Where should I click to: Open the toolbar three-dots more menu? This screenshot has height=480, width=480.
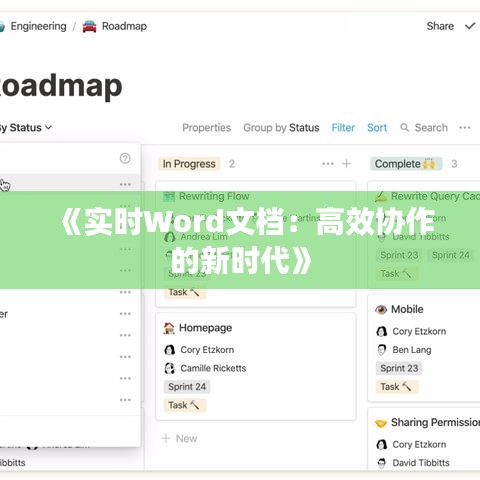465,127
